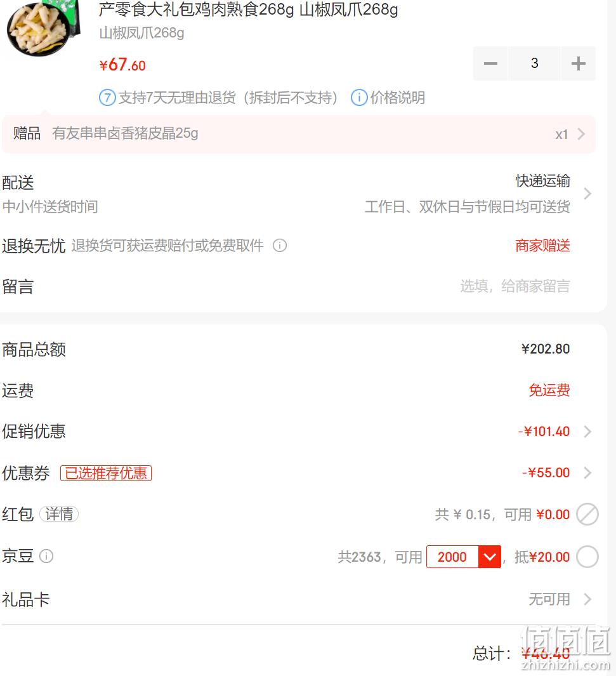This screenshot has width=616, height=676.
Task: Expand the 赠品 gift row chevron
Action: point(582,134)
